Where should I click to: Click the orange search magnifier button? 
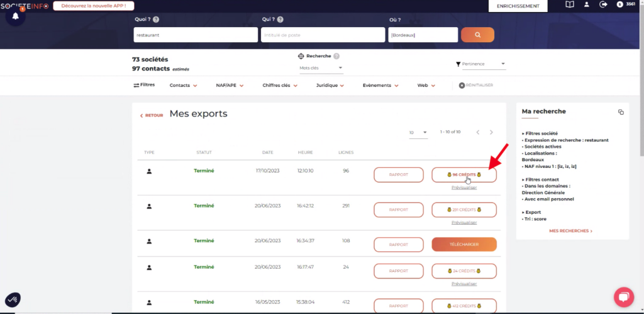coord(477,35)
